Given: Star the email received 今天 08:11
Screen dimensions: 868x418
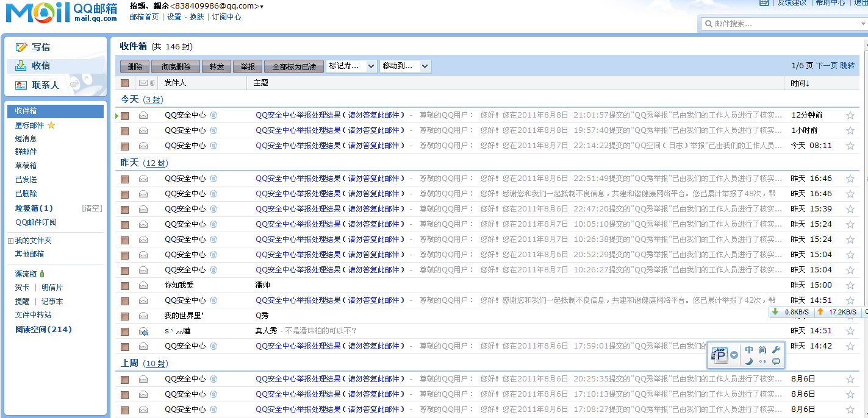Looking at the screenshot, I should point(850,146).
